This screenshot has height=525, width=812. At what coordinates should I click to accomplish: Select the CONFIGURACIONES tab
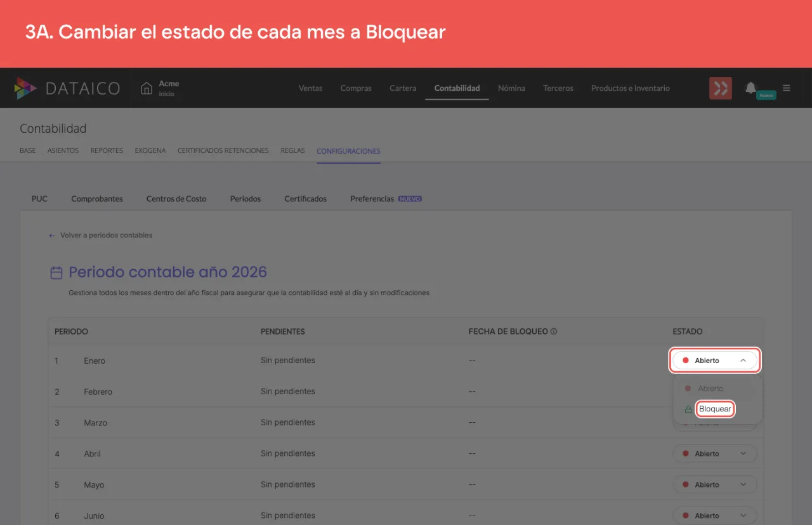coord(348,151)
